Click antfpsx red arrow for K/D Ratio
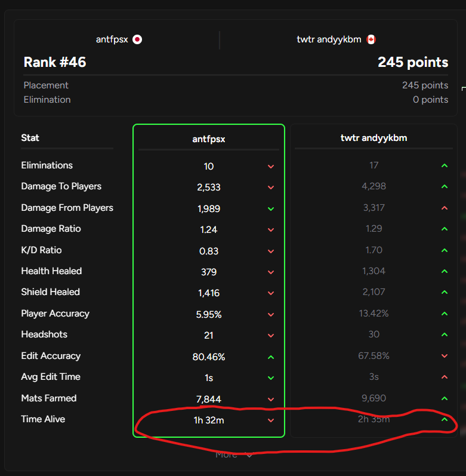The image size is (466, 476). click(271, 251)
